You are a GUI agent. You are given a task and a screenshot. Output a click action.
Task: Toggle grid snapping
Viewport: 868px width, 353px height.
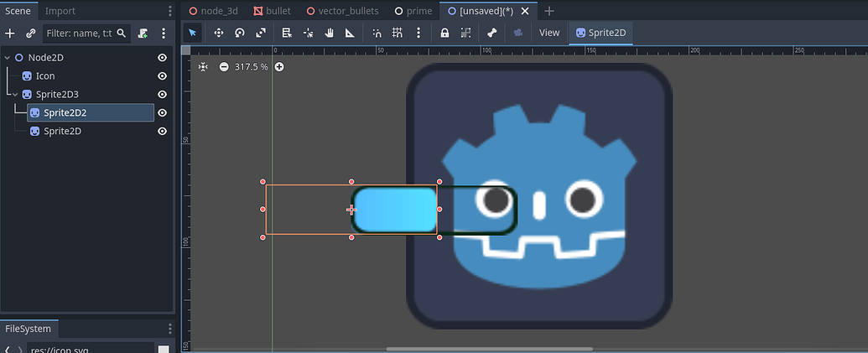tap(398, 34)
